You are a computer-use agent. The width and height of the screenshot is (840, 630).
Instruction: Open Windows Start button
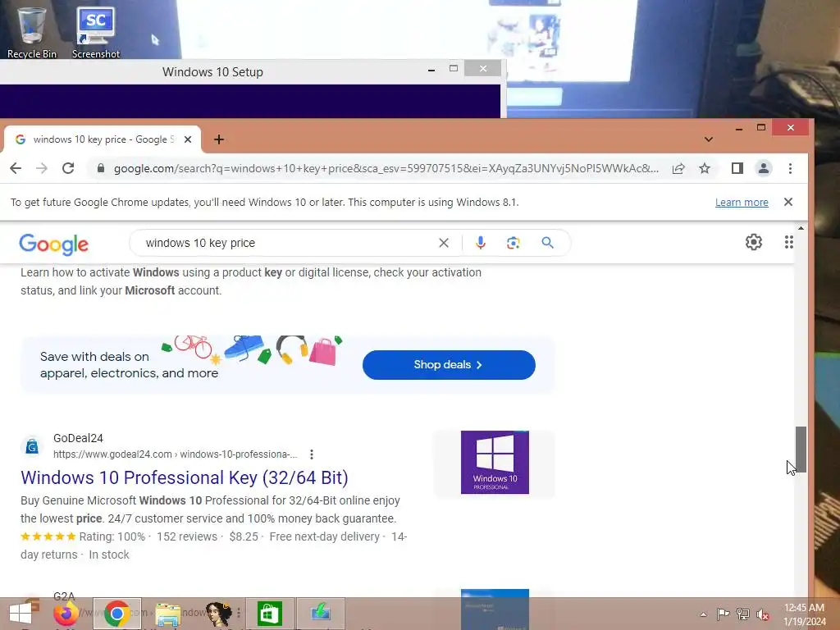pyautogui.click(x=21, y=614)
